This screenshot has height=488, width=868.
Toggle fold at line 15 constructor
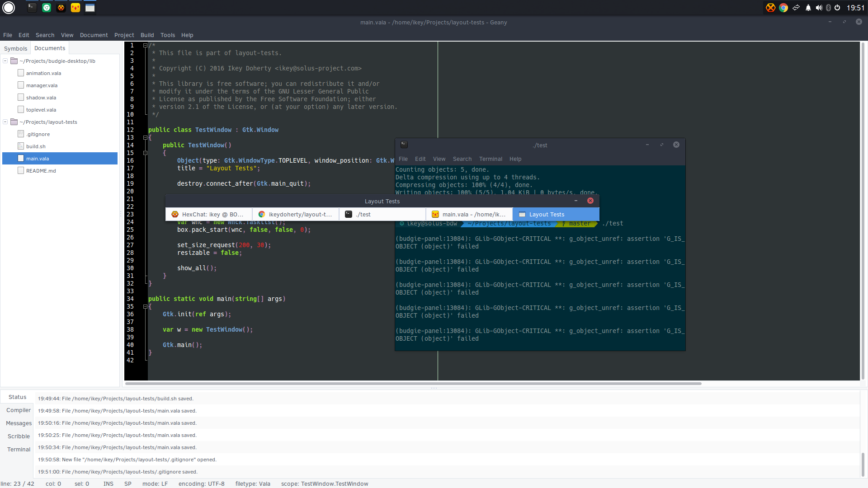145,153
